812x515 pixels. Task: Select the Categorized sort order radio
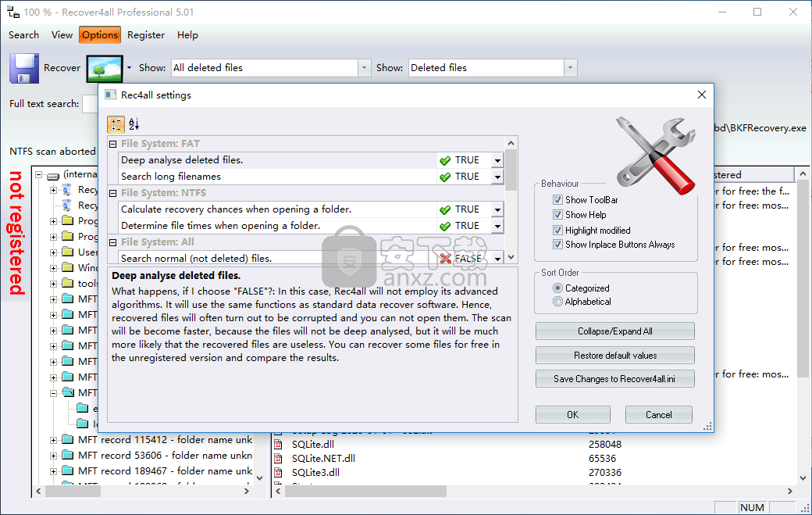(557, 288)
